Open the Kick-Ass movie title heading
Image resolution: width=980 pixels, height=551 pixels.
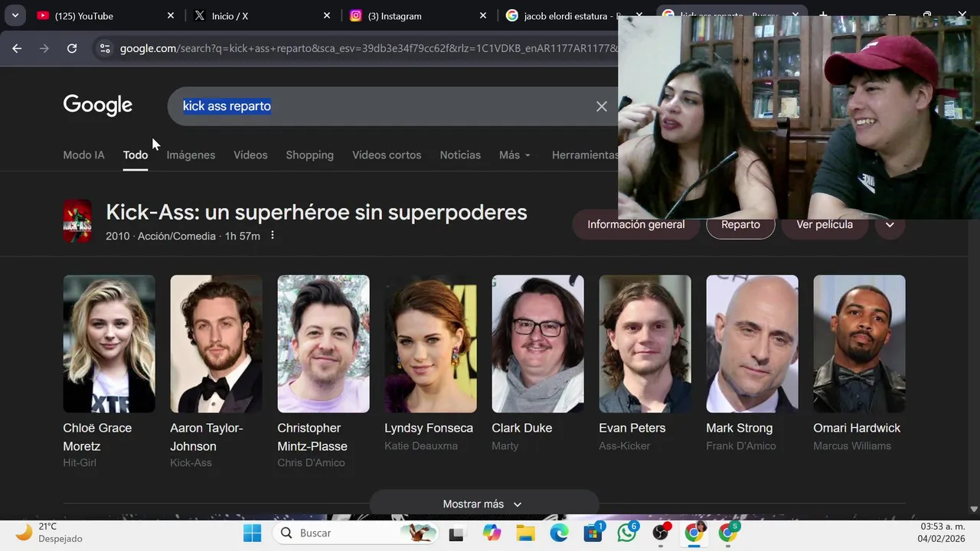[316, 212]
